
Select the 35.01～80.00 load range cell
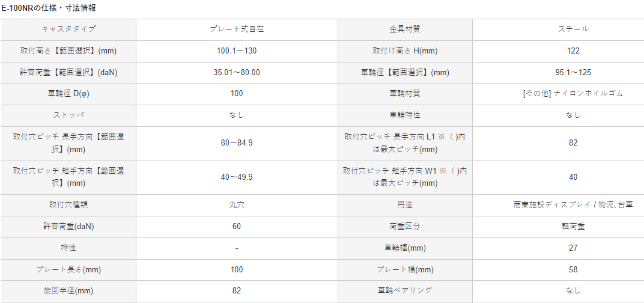pos(237,72)
